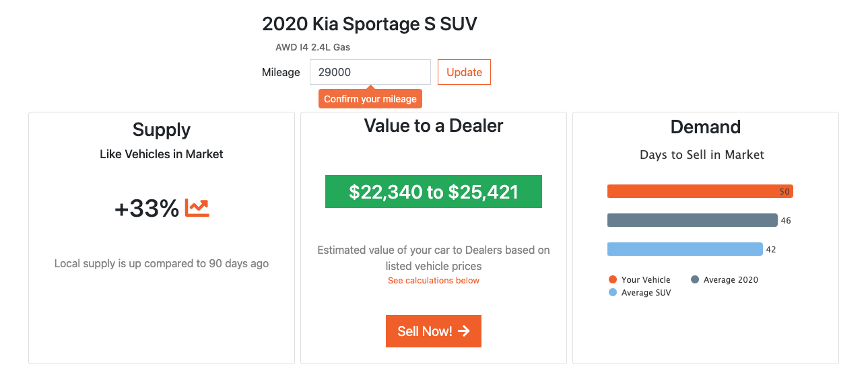Click the orange Your Vehicle 50-day bar
Viewport: 868px width, 377px height.
point(700,191)
